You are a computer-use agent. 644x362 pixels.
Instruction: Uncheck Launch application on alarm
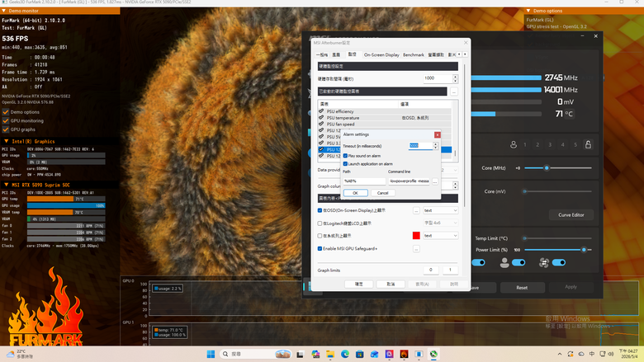click(x=345, y=163)
